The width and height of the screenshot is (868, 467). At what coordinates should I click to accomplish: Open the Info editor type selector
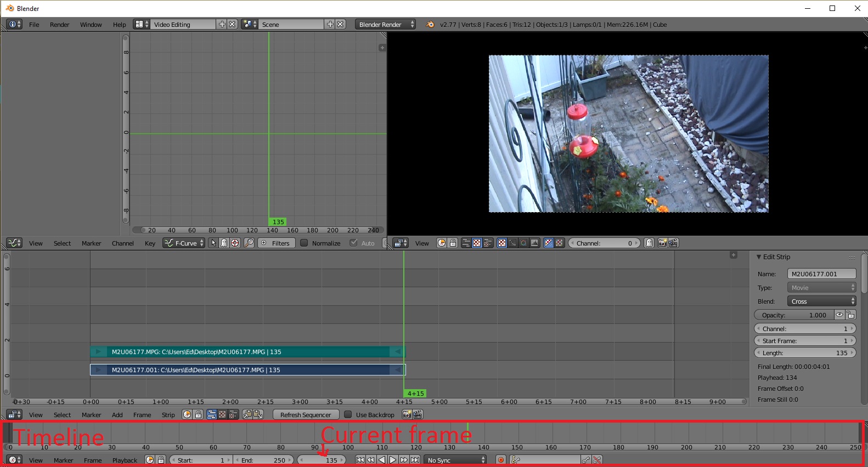pyautogui.click(x=14, y=24)
